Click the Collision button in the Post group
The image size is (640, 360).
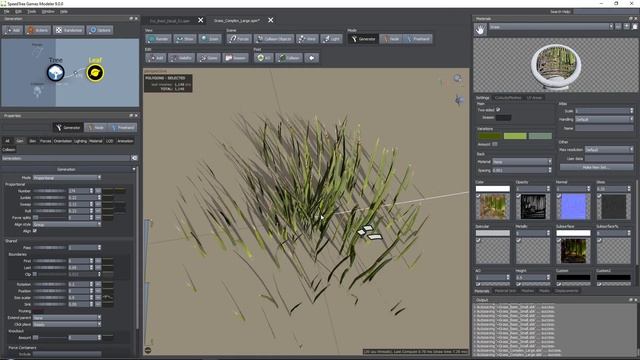(289, 58)
